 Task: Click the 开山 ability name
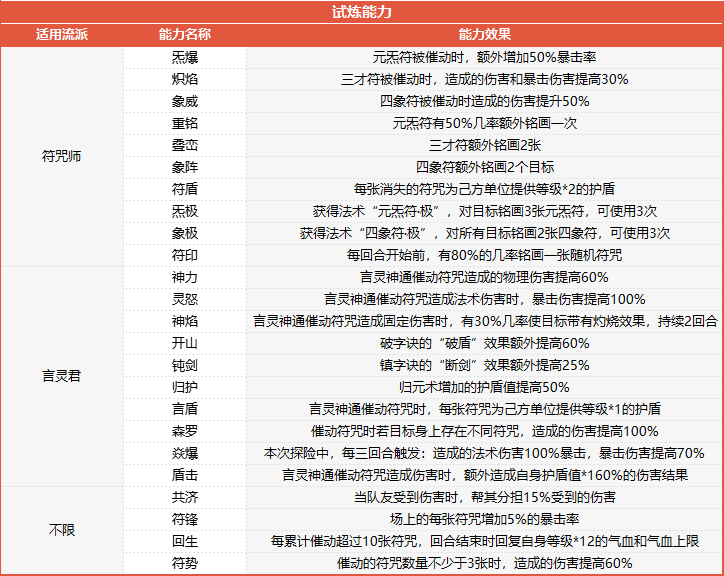(185, 343)
